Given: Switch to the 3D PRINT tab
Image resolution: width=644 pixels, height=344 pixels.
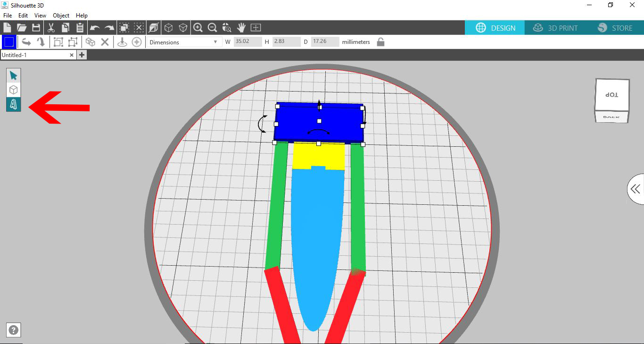Looking at the screenshot, I should [555, 28].
